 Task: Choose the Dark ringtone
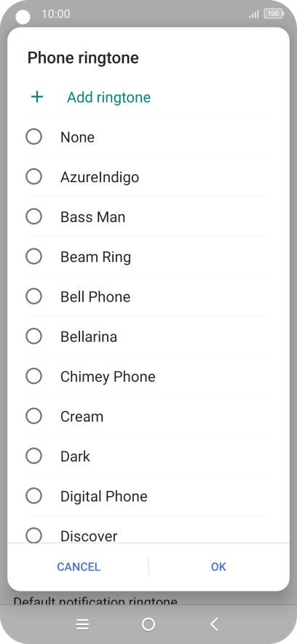(x=148, y=456)
